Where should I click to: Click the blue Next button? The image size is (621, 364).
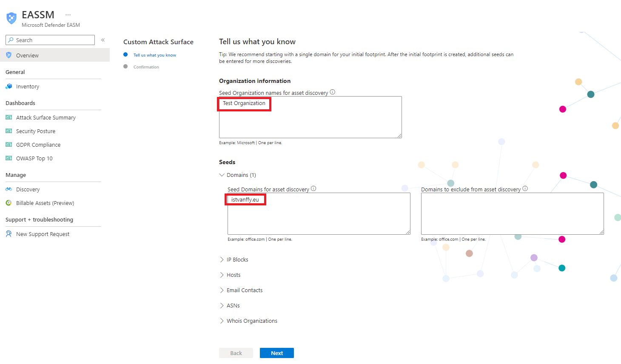coord(276,353)
